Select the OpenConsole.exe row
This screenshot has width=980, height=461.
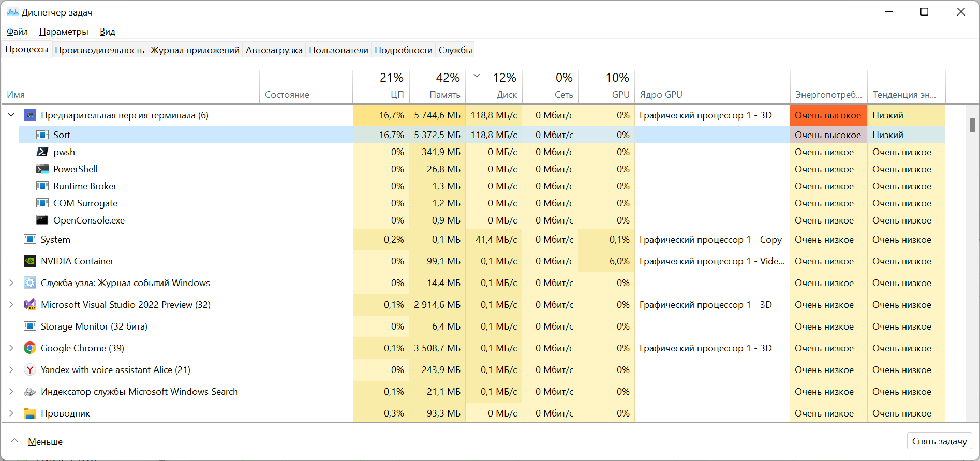[482, 220]
